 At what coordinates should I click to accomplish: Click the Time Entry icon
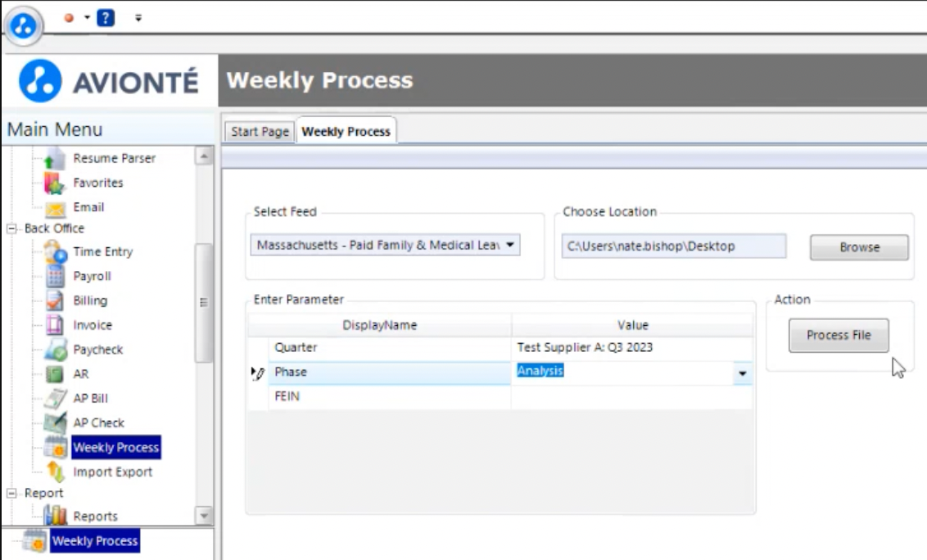pyautogui.click(x=55, y=252)
